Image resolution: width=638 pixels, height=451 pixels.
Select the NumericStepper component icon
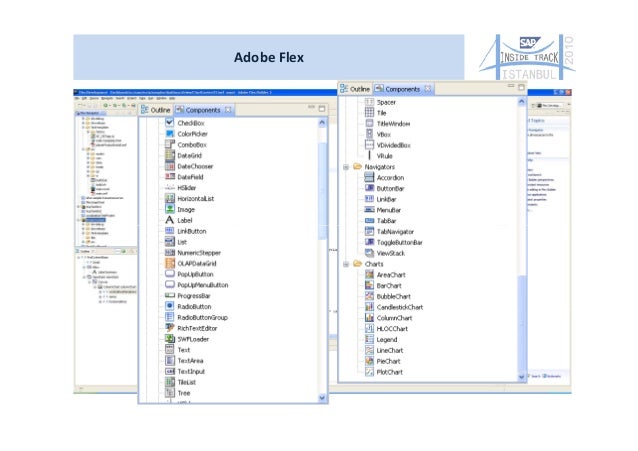click(x=170, y=252)
